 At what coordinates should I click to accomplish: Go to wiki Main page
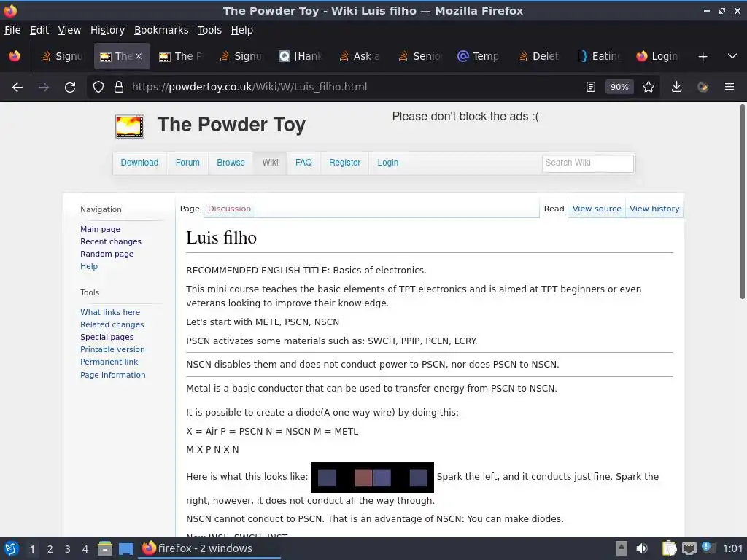pos(100,229)
